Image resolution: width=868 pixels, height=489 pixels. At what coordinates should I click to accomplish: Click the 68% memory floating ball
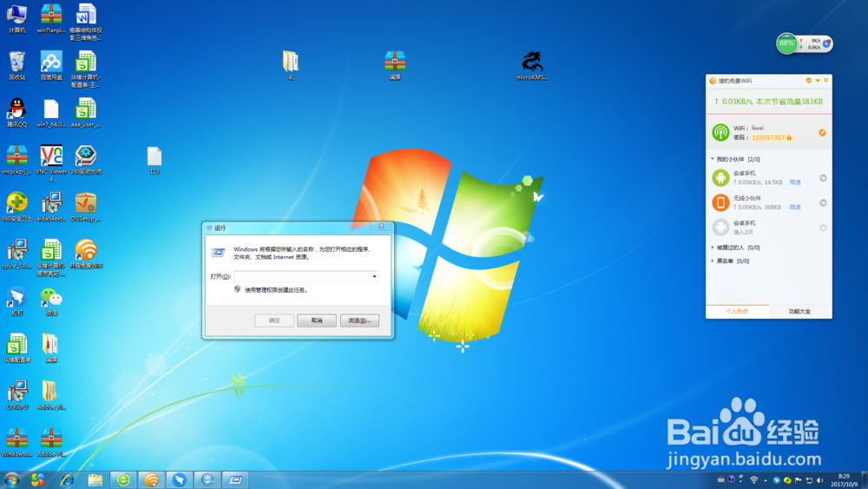(786, 43)
